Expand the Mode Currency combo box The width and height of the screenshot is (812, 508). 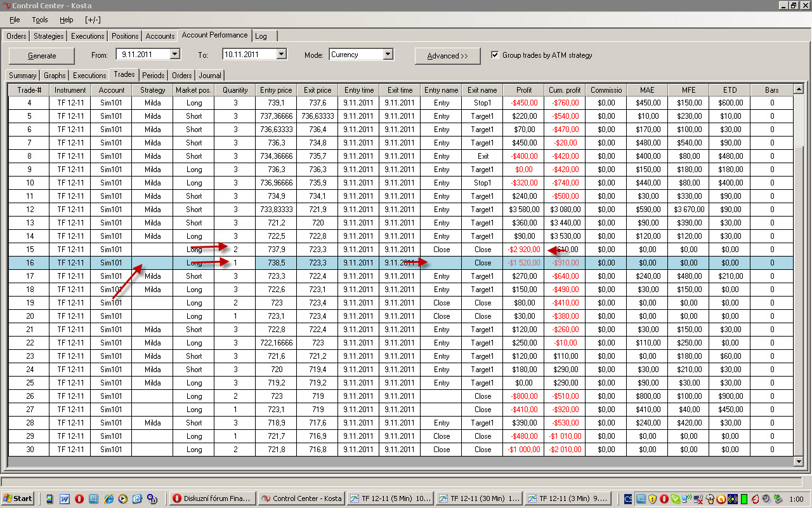coord(388,55)
